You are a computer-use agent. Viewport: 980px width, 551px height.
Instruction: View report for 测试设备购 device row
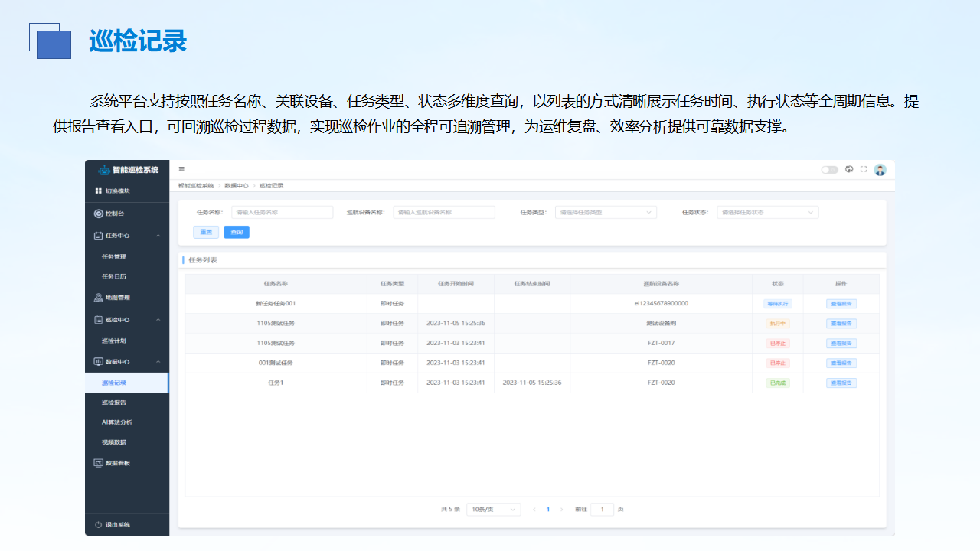[841, 324]
